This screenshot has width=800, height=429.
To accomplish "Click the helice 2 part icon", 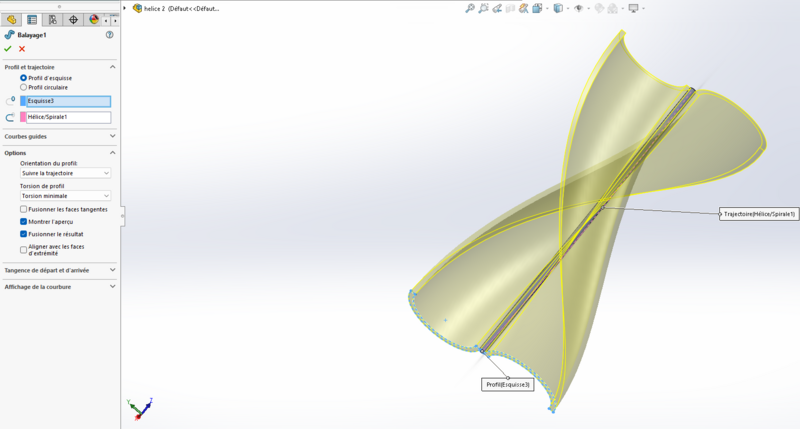I will pos(137,8).
